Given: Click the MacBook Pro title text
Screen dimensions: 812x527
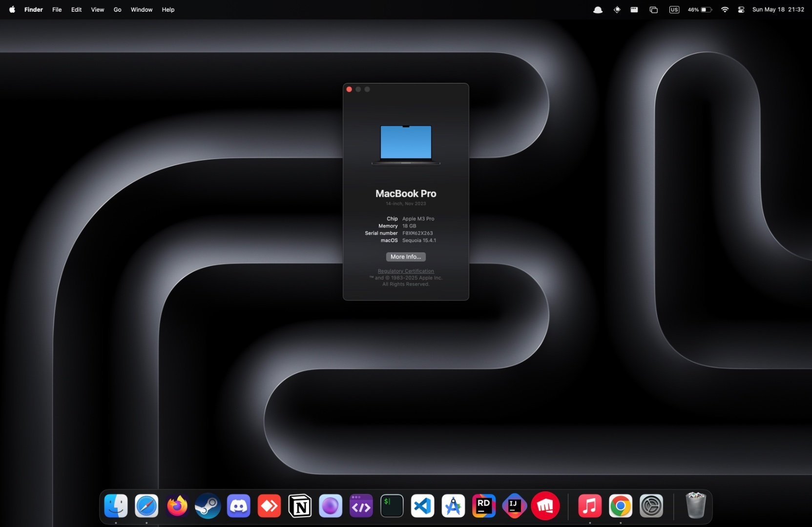Looking at the screenshot, I should coord(406,194).
